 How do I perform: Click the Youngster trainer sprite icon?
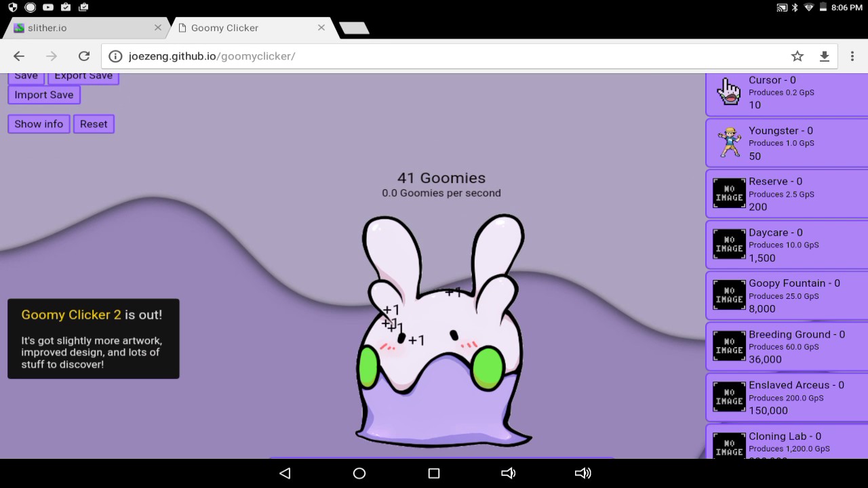pos(730,142)
